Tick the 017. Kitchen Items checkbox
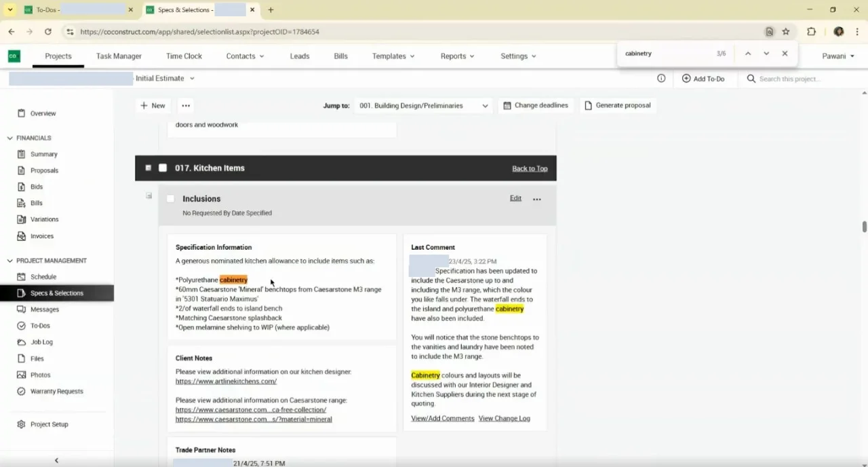Screen dimensions: 868x467 tap(163, 168)
